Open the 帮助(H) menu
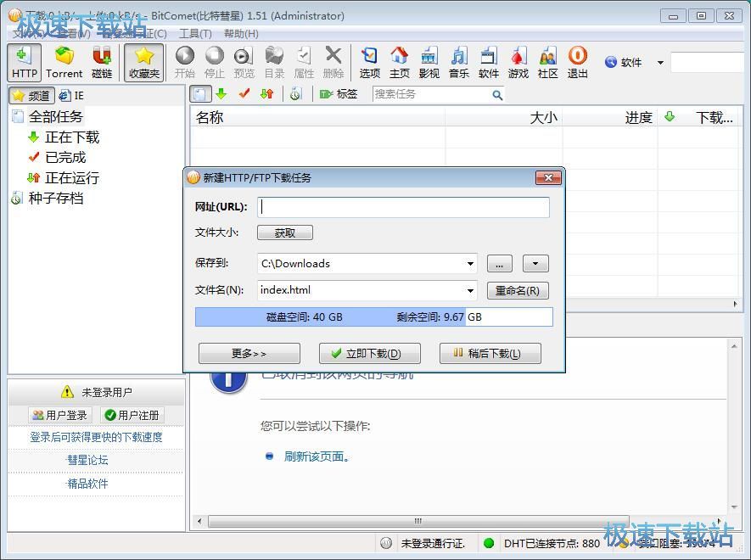 click(241, 34)
